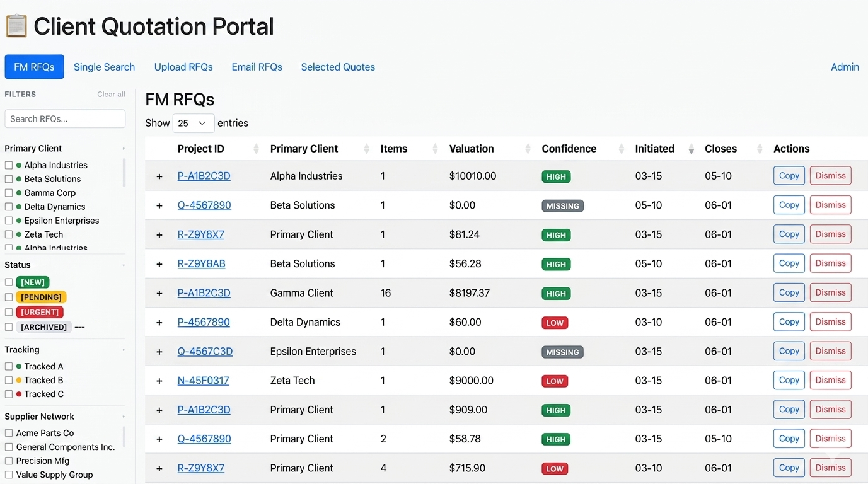Screen dimensions: 868x484
Task: Click the MISSING badge in Epsilon Enterprises row
Action: point(562,352)
